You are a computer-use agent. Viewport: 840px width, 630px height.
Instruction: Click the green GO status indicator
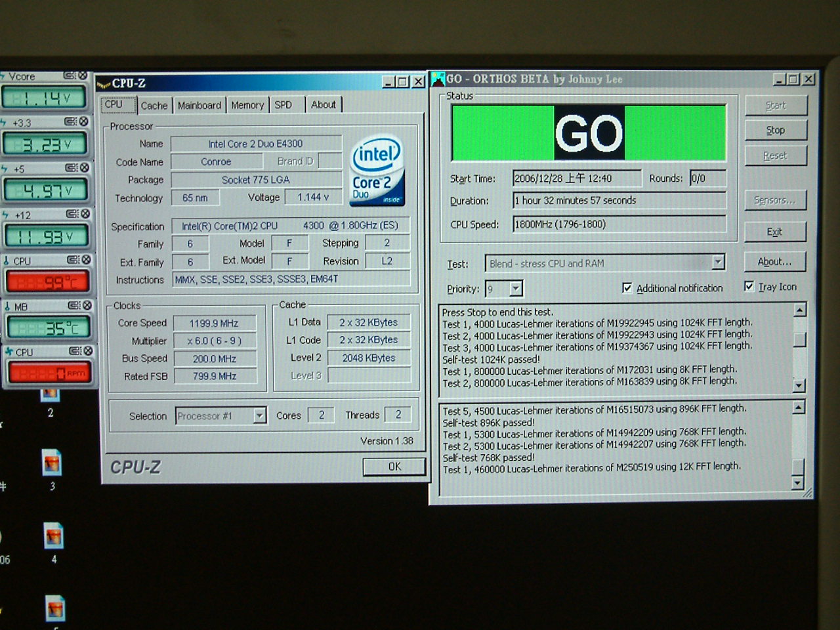coord(589,133)
